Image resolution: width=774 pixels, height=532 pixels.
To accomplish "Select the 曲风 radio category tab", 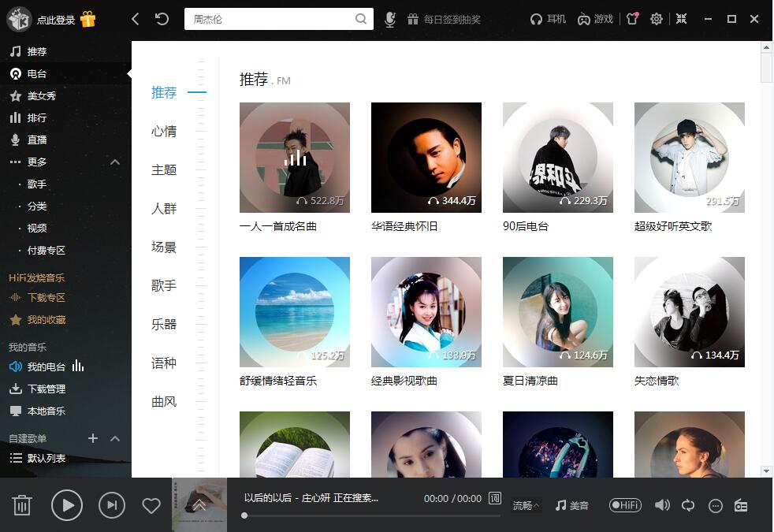I will coord(163,401).
